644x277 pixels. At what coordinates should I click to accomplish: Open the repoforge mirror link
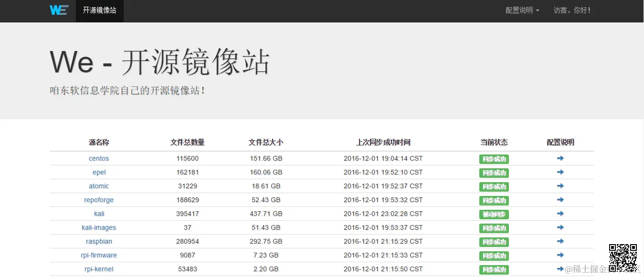99,200
